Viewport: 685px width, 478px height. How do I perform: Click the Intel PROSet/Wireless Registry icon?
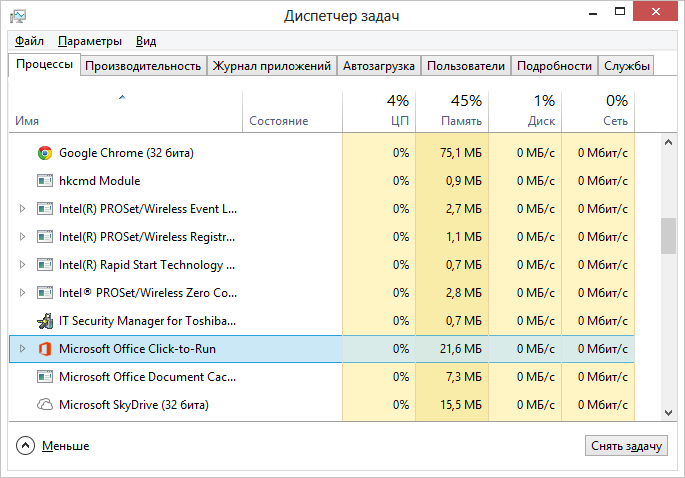pyautogui.click(x=45, y=237)
